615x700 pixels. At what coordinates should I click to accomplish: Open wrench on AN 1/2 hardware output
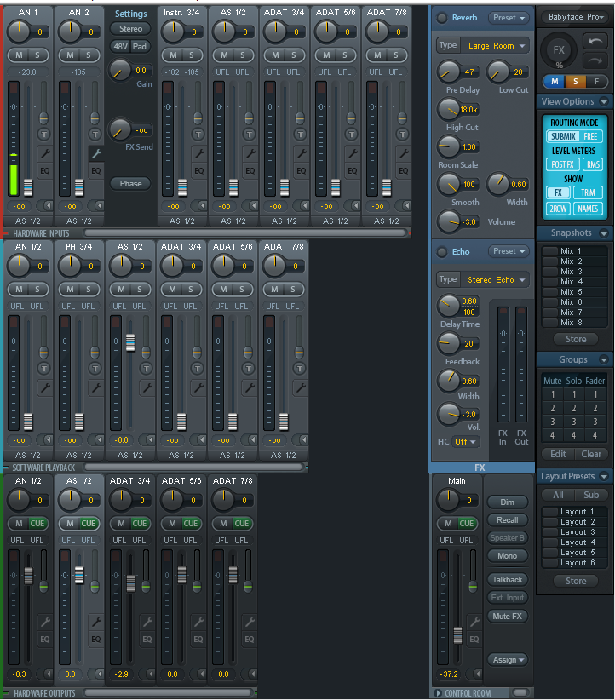coord(44,621)
